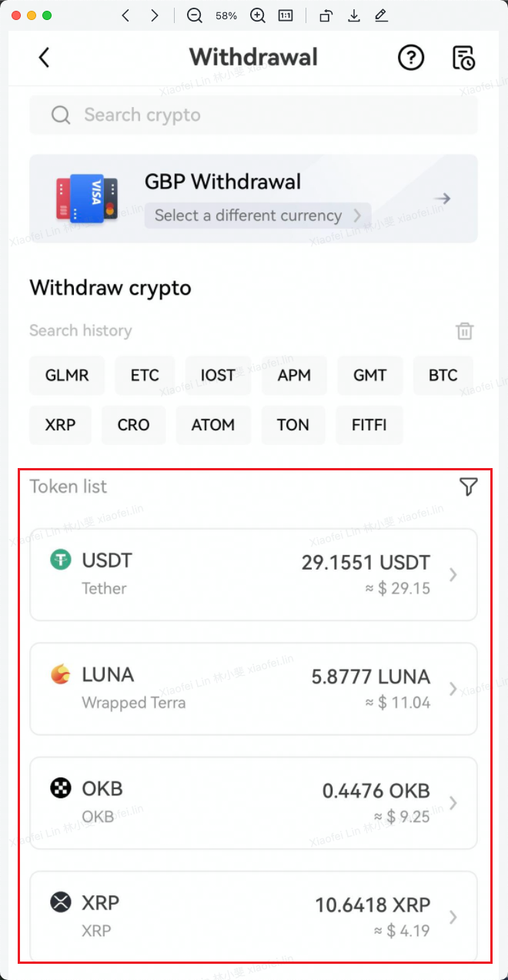Expand Select a different currency dropdown
The width and height of the screenshot is (508, 980).
tap(258, 216)
